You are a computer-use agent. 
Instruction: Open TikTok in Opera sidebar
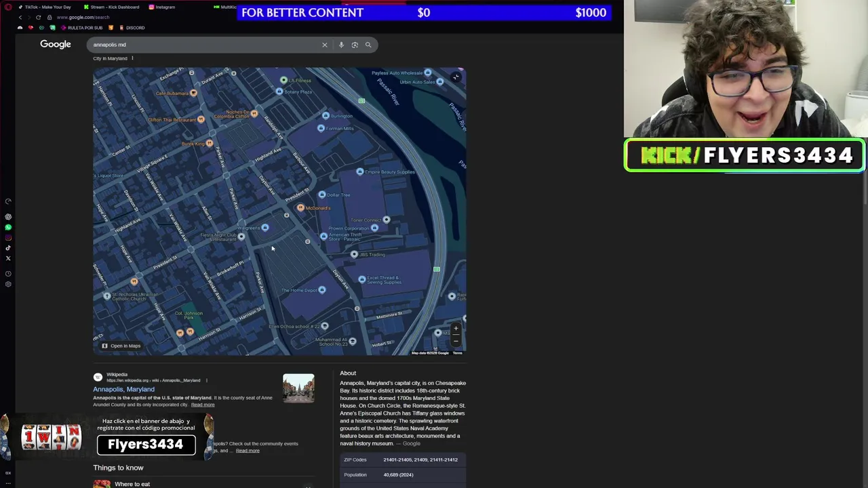click(x=8, y=248)
